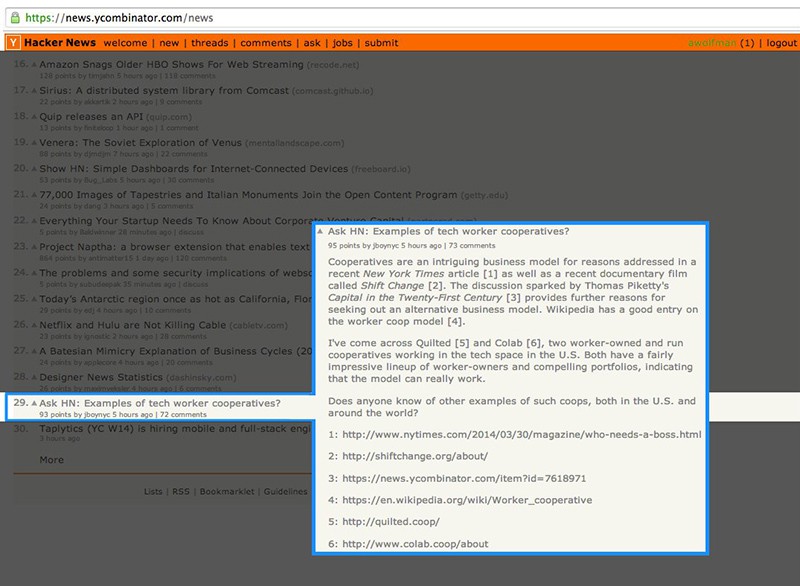The image size is (800, 586).
Task: Open the awolfman user profile link
Action: coord(712,43)
